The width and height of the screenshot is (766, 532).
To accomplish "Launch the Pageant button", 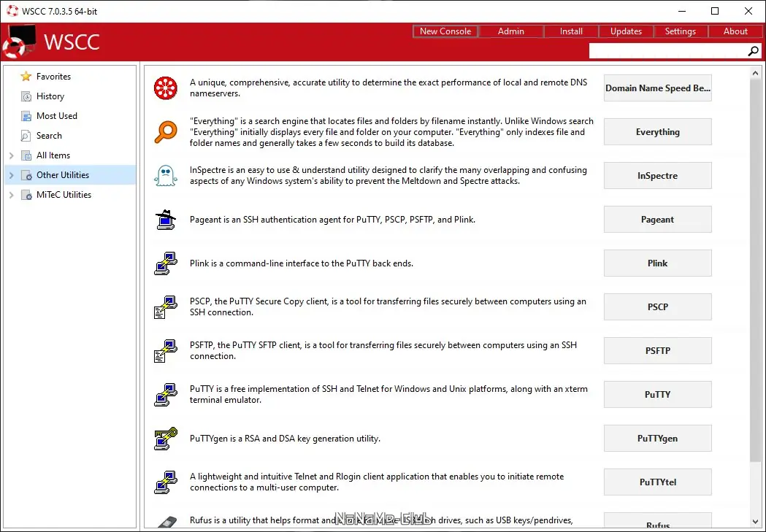I will 657,220.
